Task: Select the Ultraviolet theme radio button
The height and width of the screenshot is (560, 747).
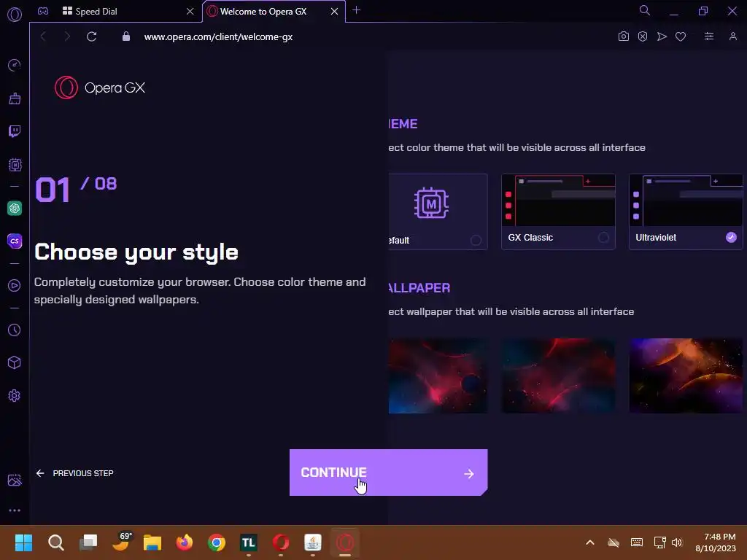Action: pos(731,237)
